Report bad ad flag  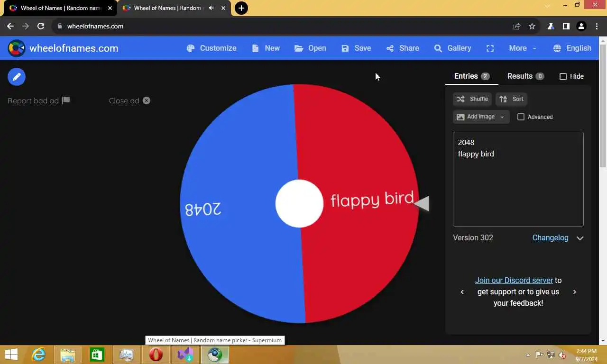39,100
